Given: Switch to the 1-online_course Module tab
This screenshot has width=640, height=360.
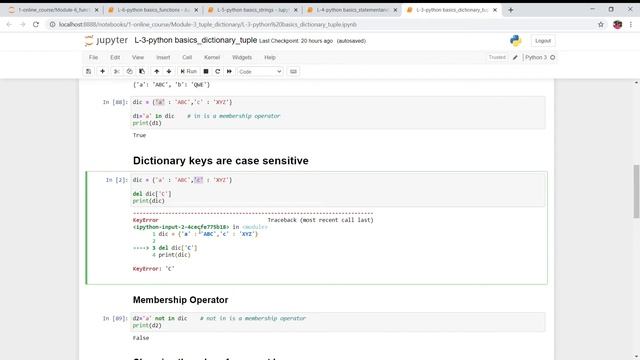Looking at the screenshot, I should pos(53,10).
